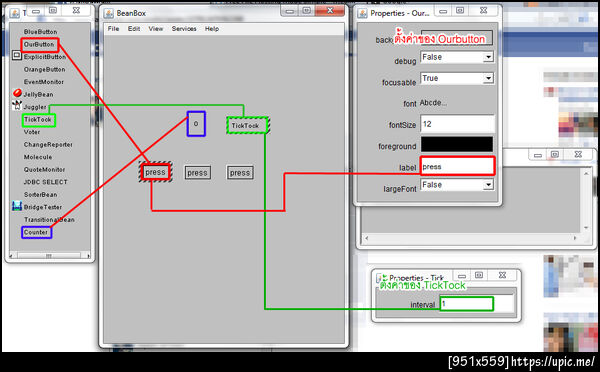
Task: Select SorterBean in the ToolBox list
Action: 41,195
